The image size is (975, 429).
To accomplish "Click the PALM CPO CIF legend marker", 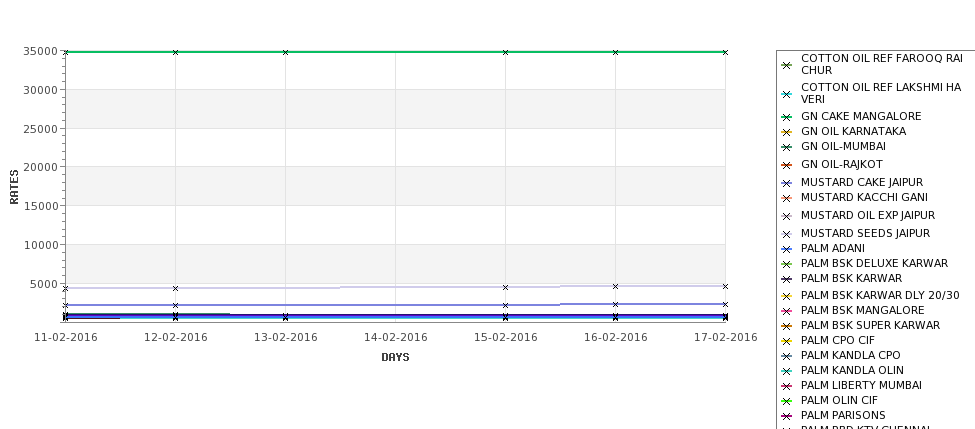I will [786, 341].
